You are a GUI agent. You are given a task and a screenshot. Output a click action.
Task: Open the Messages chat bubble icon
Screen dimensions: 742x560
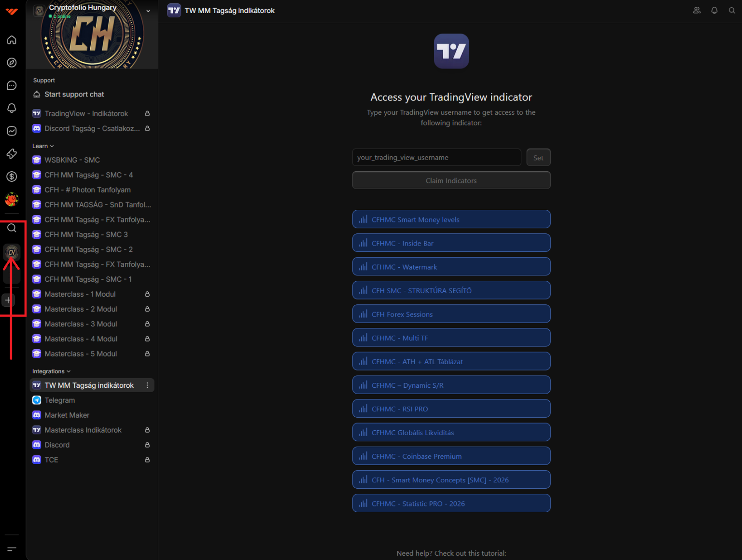12,86
